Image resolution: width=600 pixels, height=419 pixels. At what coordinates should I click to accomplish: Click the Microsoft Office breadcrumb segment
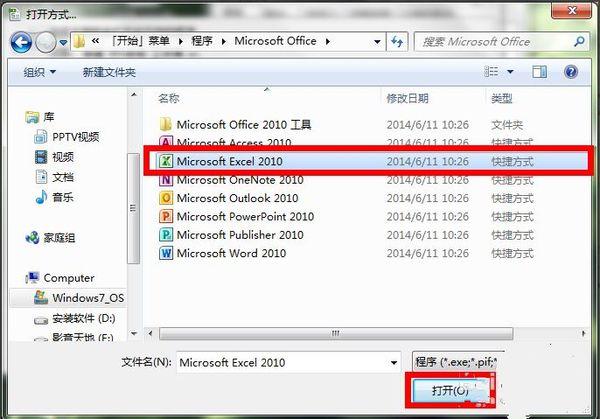pos(275,41)
